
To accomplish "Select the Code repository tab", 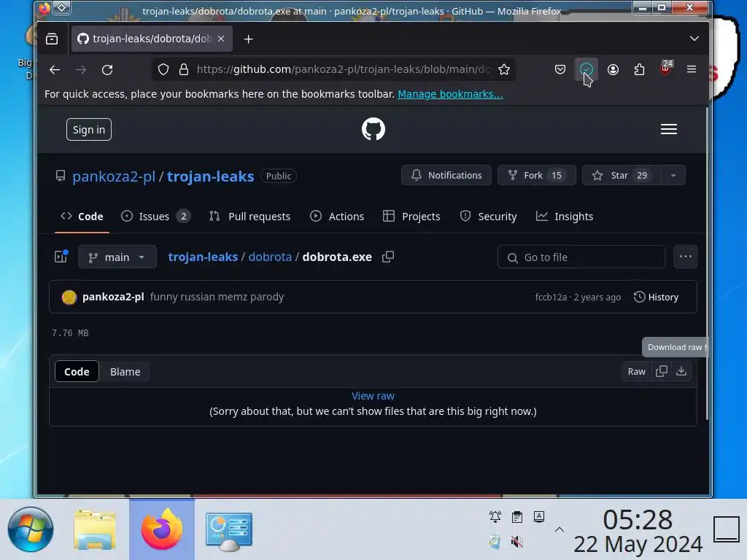I will (82, 216).
